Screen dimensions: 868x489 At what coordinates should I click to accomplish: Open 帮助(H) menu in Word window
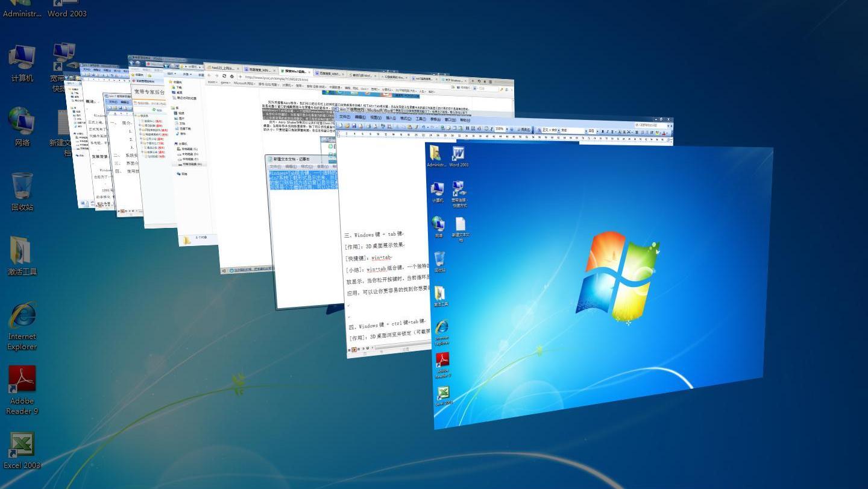[465, 119]
